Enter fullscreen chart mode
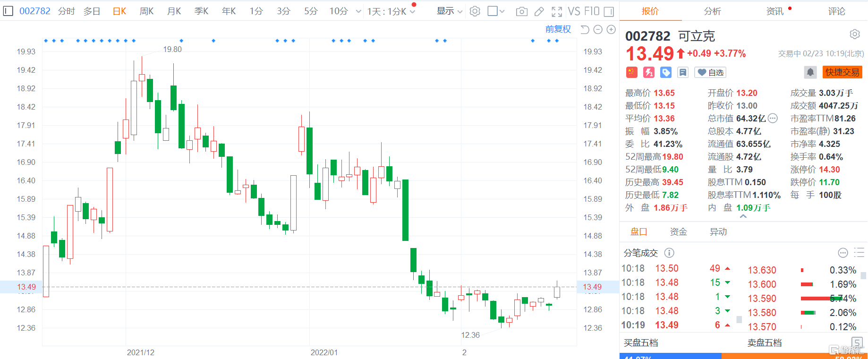Screen dimensions: 868x359 point(557,11)
